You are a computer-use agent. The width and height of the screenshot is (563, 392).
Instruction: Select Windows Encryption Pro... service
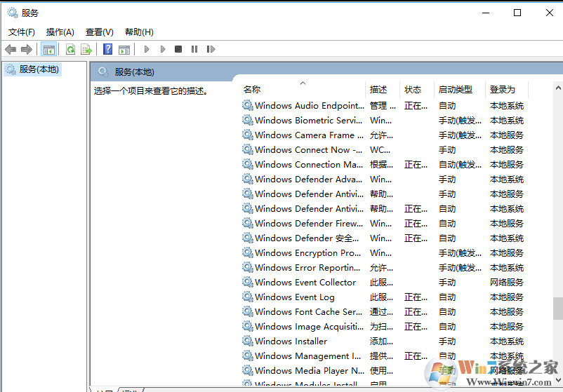point(383,253)
